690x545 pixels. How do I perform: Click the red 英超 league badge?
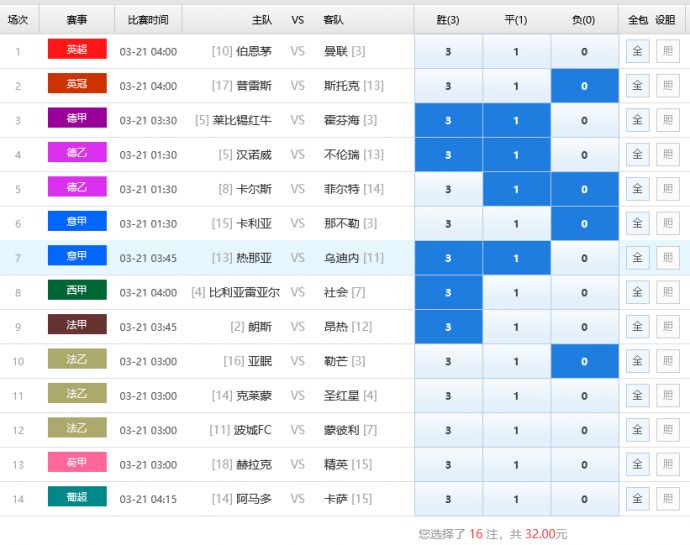(x=77, y=50)
